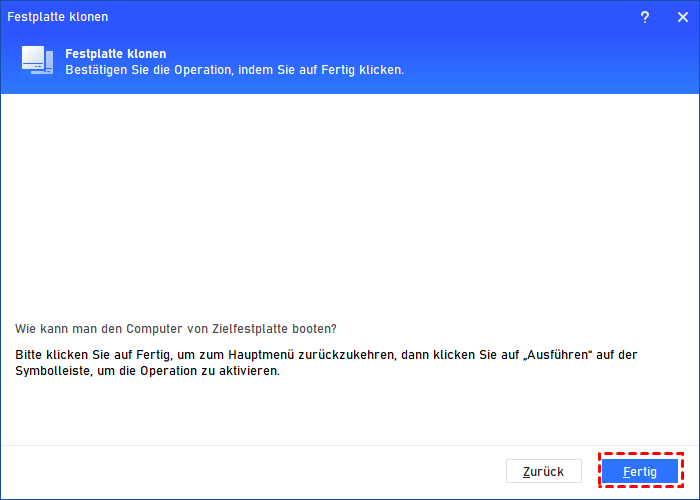Click the disk clone icon in header

pos(37,60)
